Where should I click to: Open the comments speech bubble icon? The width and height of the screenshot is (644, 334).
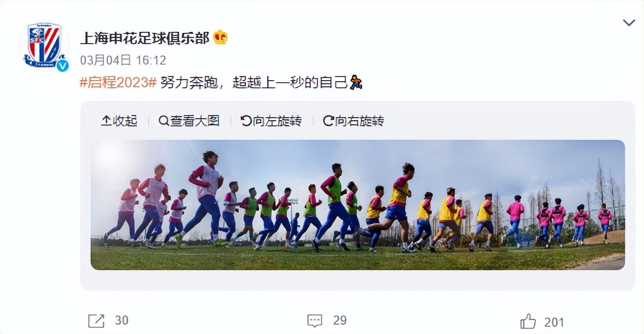315,321
